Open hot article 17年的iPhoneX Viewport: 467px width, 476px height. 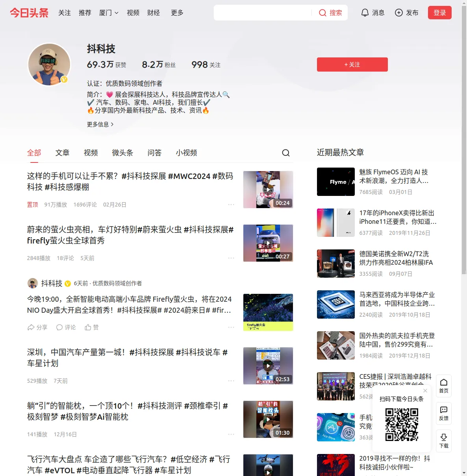tap(398, 217)
